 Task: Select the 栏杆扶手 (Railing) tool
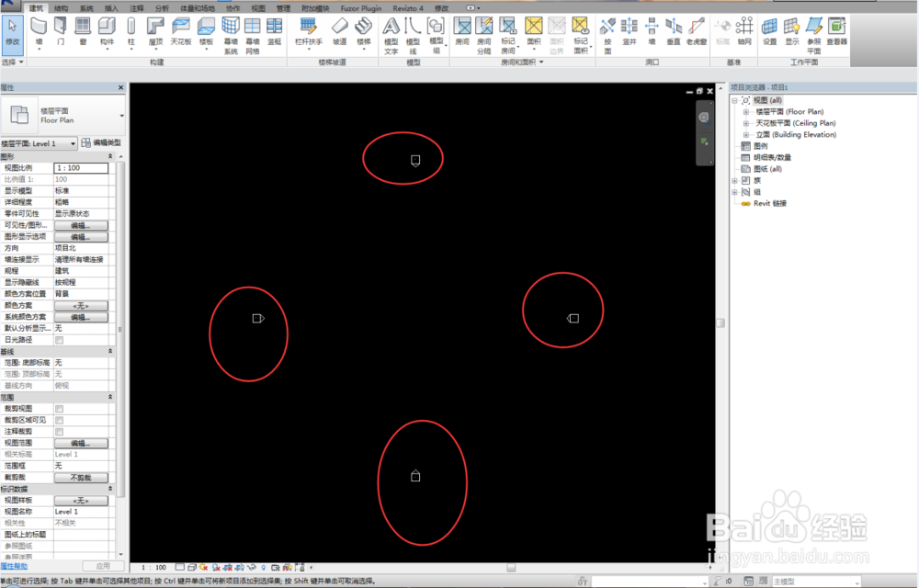[x=308, y=31]
